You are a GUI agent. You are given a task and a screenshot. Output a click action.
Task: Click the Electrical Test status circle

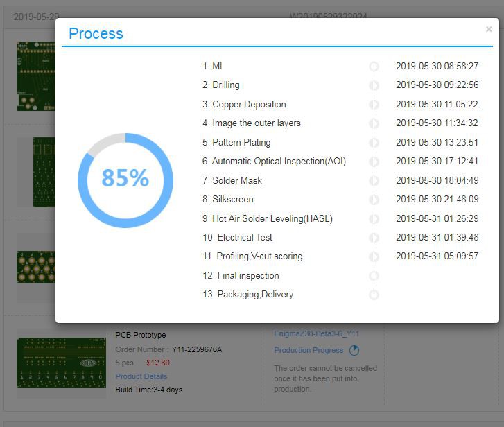point(374,238)
